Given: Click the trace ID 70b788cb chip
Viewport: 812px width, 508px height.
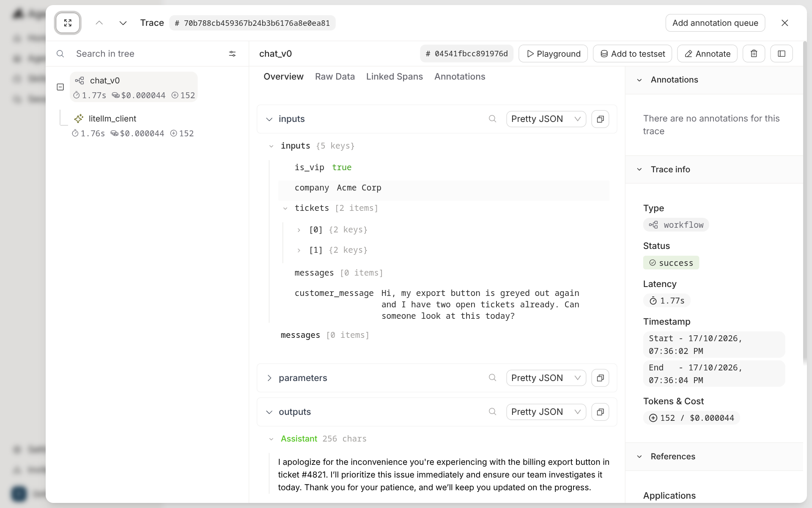Looking at the screenshot, I should click(252, 23).
